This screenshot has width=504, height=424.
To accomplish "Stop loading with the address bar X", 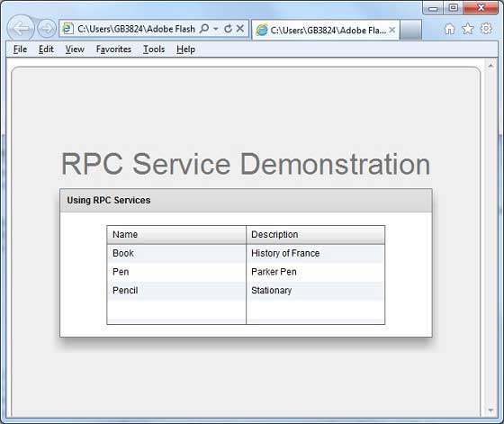I will [240, 29].
